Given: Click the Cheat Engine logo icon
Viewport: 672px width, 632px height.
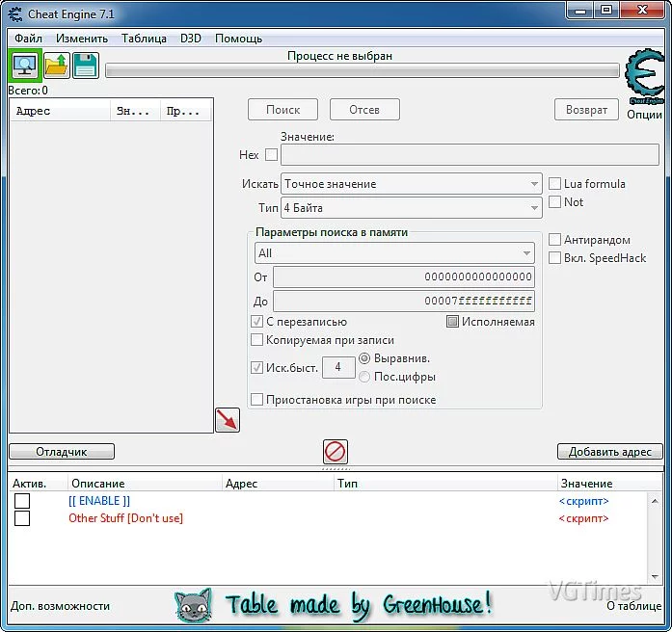Looking at the screenshot, I should point(644,77).
